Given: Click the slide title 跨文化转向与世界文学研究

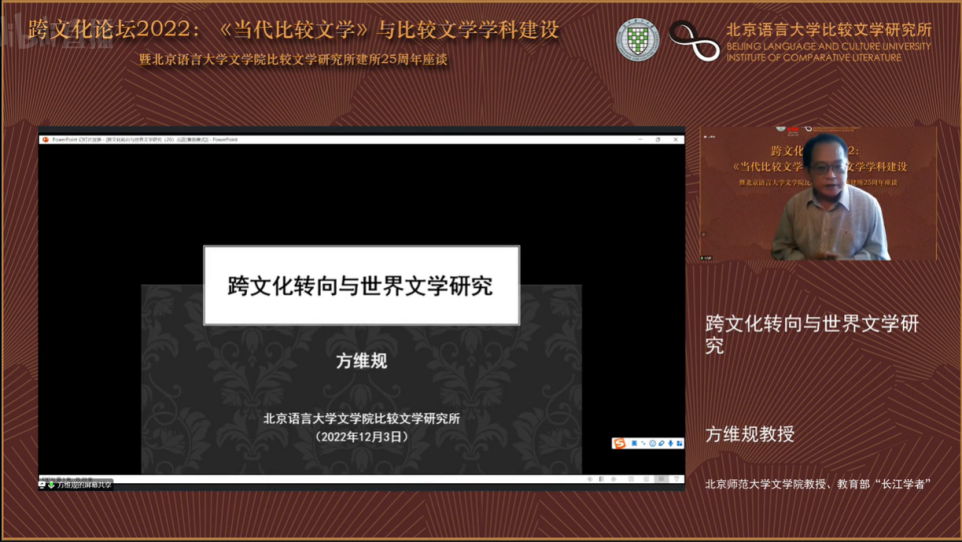Looking at the screenshot, I should click(x=361, y=286).
